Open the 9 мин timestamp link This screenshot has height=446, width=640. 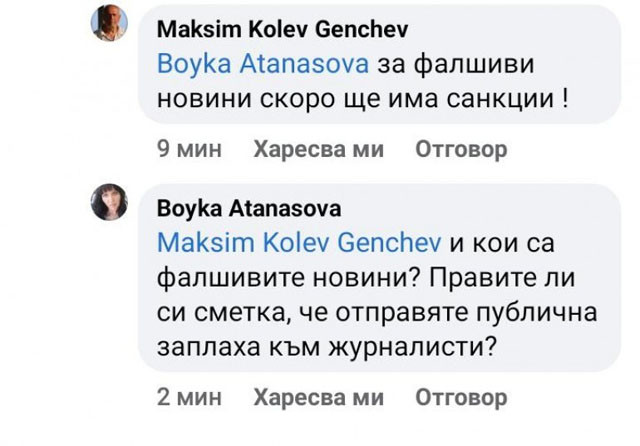pos(189,150)
